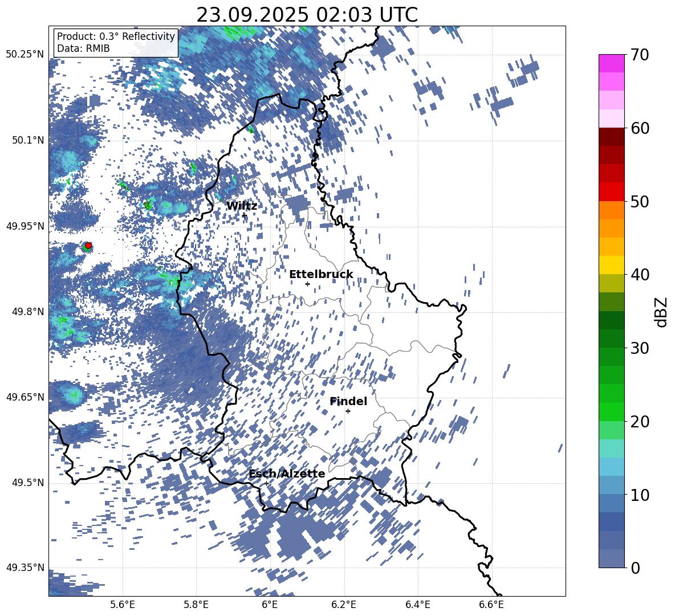Click the magenta top colorbar swatch

611,63
